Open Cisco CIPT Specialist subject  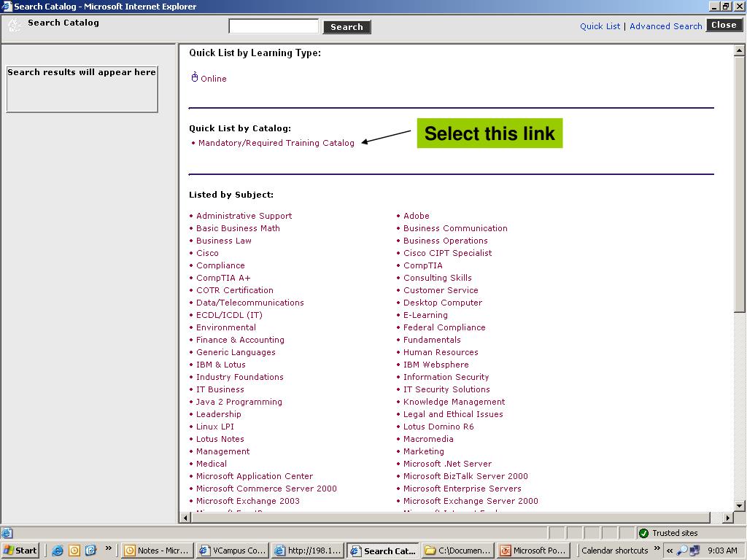448,253
